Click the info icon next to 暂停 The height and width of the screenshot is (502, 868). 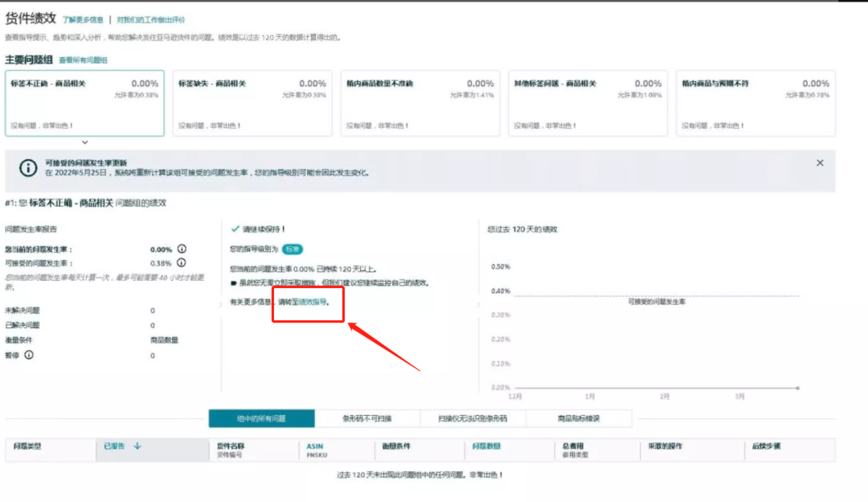coord(28,354)
